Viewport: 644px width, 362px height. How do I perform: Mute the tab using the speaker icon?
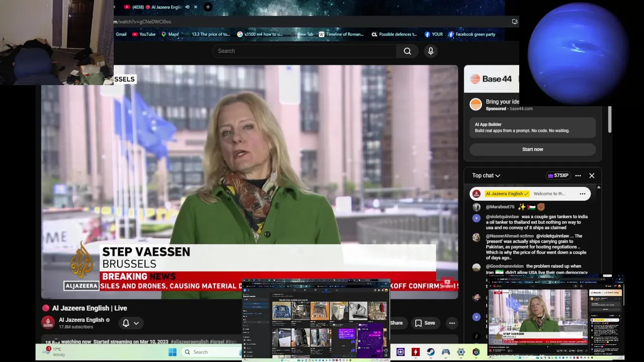pyautogui.click(x=187, y=7)
